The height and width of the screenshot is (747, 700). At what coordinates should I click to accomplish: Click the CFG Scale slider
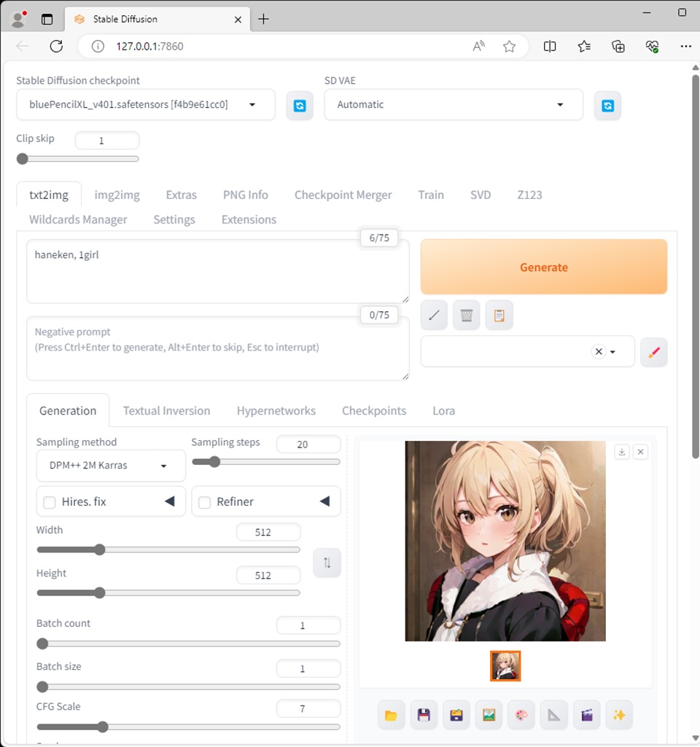coord(188,727)
